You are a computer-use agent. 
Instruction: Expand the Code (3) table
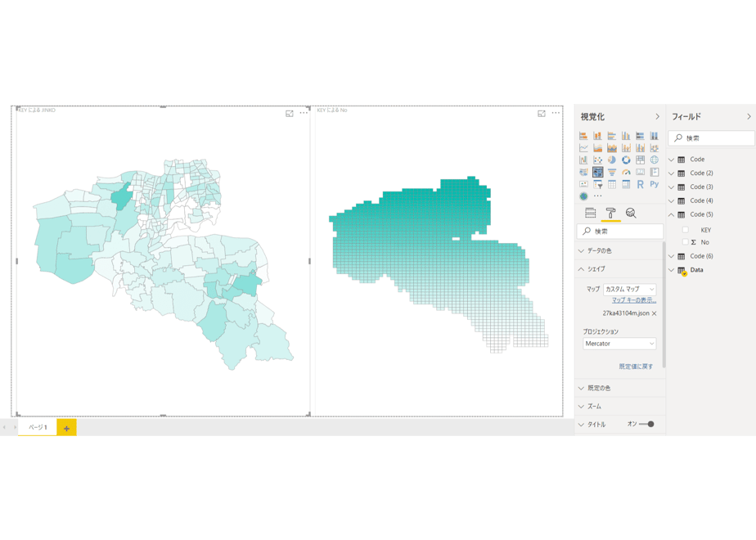671,187
